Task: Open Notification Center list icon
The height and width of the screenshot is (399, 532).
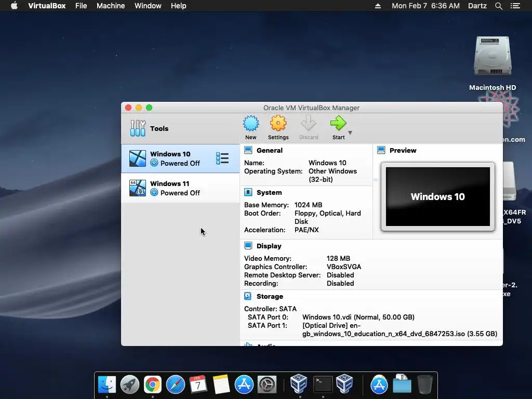Action: point(515,6)
